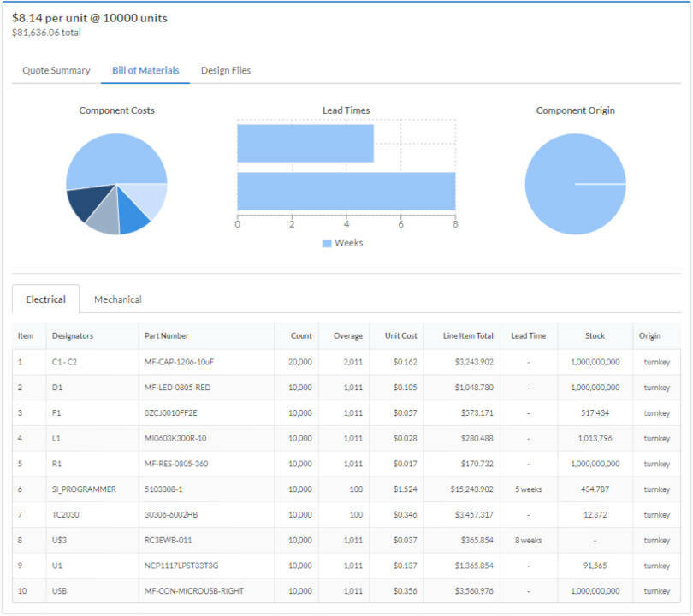Sort table by Unit Cost column header
The width and height of the screenshot is (693, 616).
400,336
